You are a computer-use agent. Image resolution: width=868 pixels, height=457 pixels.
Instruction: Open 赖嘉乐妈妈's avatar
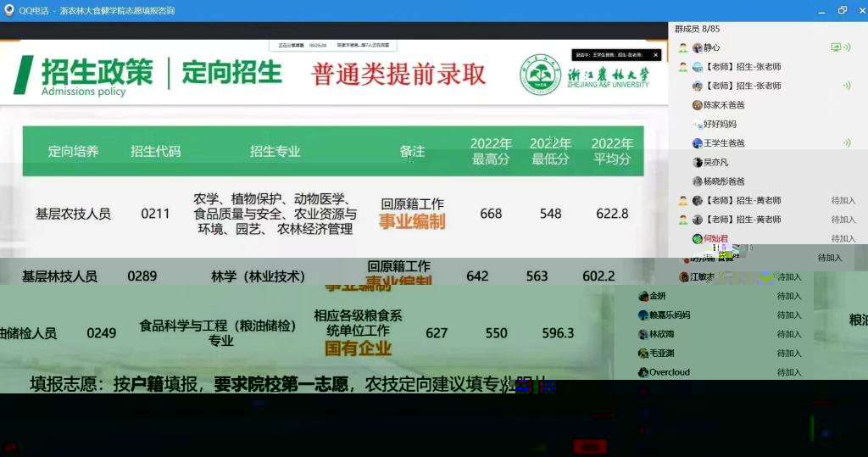tap(643, 315)
